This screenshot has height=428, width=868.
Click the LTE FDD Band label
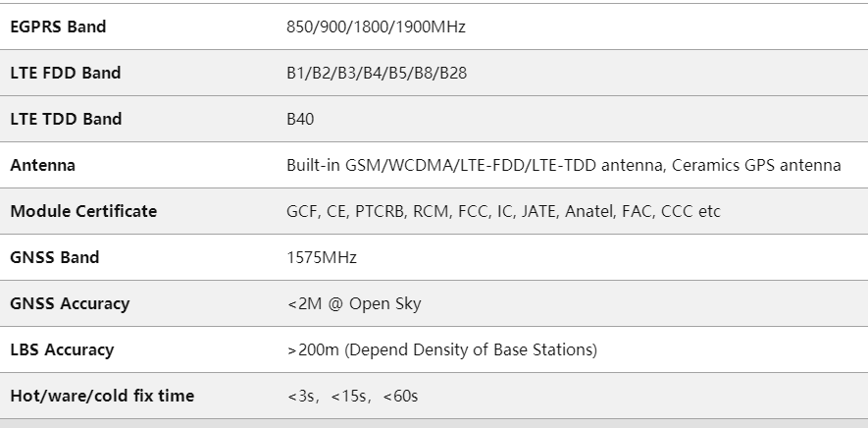[66, 73]
